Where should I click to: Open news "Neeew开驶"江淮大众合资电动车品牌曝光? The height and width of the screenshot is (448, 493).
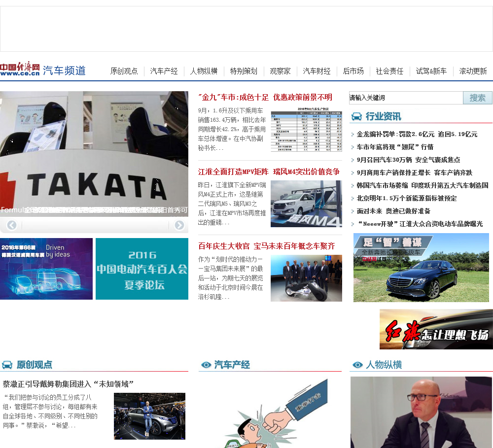coord(420,224)
